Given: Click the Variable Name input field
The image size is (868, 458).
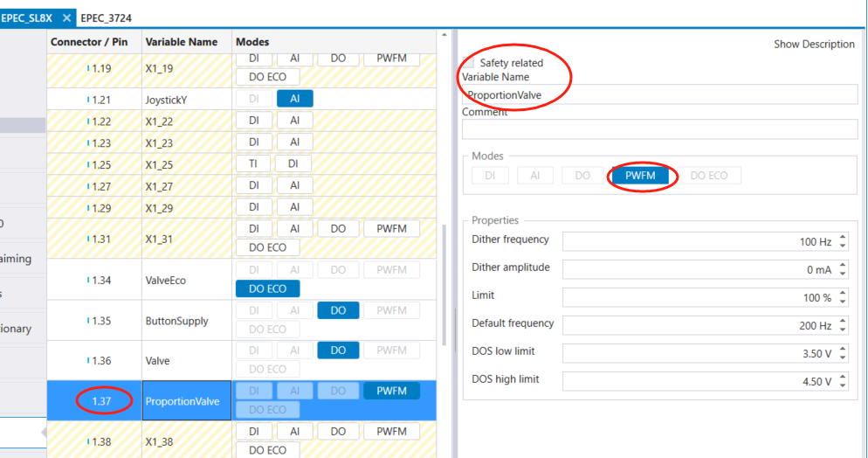Looking at the screenshot, I should coord(659,94).
